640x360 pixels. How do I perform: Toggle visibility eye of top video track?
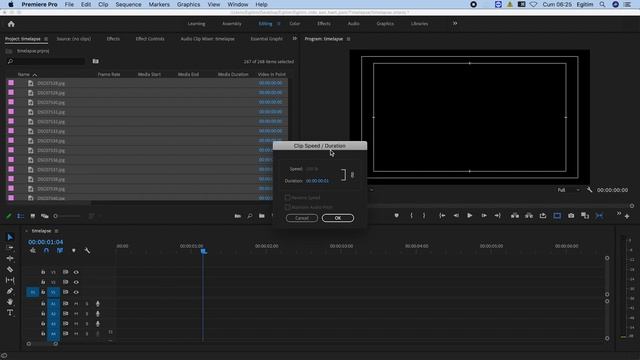(x=76, y=272)
